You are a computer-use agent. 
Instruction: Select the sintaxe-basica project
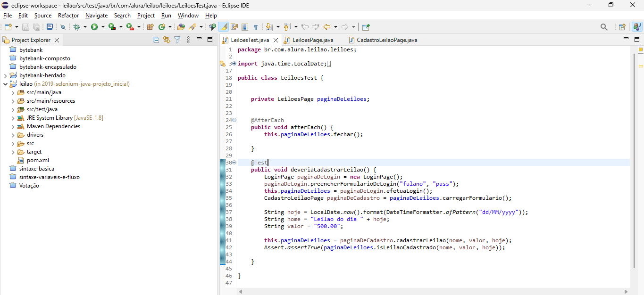[37, 169]
